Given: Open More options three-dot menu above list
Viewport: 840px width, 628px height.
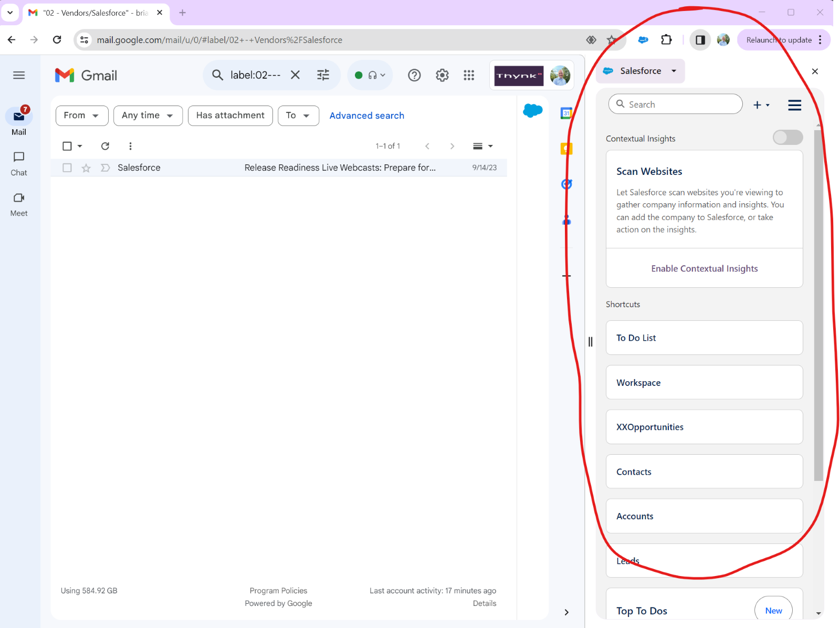Looking at the screenshot, I should coord(130,146).
